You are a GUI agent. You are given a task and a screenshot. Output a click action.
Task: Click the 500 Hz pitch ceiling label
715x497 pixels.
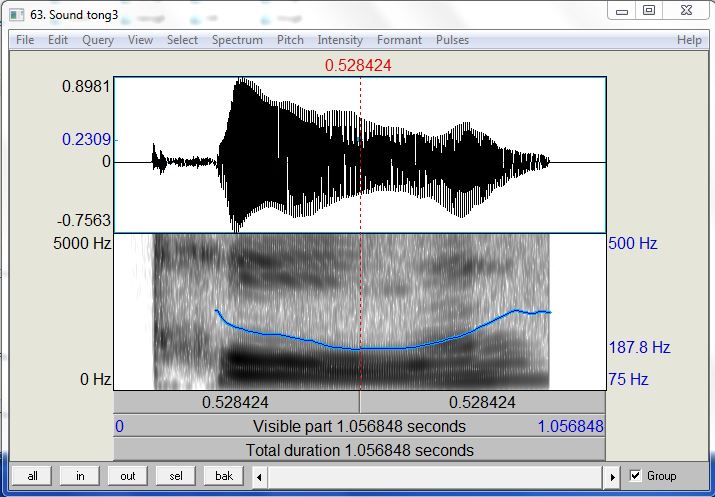(632, 243)
